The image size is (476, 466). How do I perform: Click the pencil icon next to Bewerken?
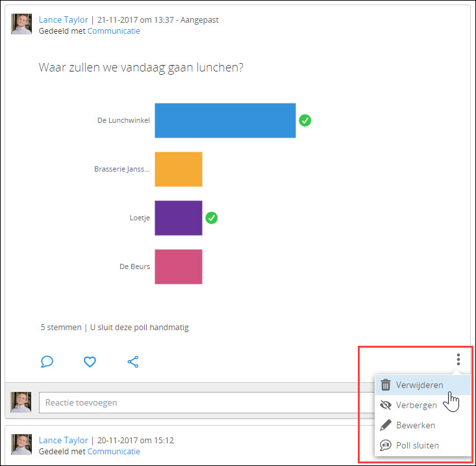point(386,426)
